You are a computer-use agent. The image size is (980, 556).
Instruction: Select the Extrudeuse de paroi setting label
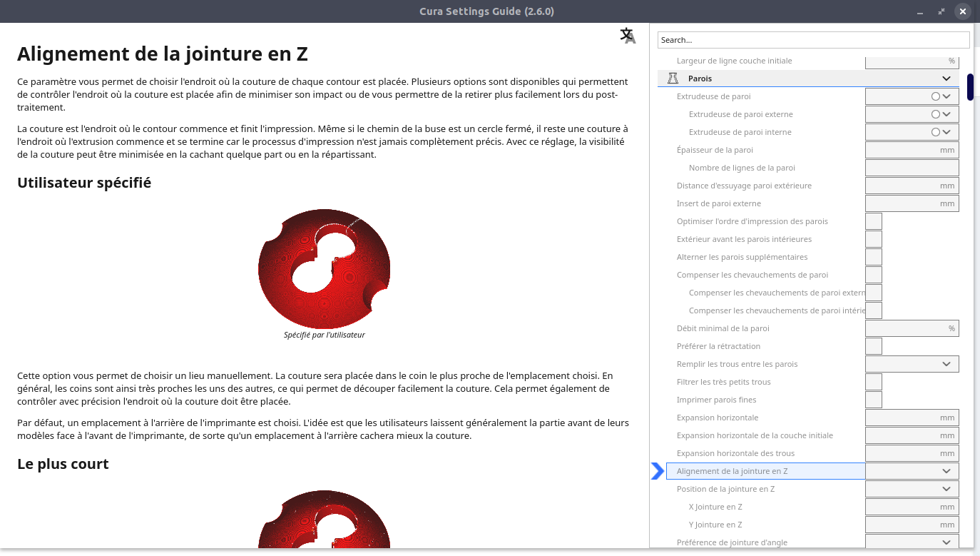click(713, 96)
